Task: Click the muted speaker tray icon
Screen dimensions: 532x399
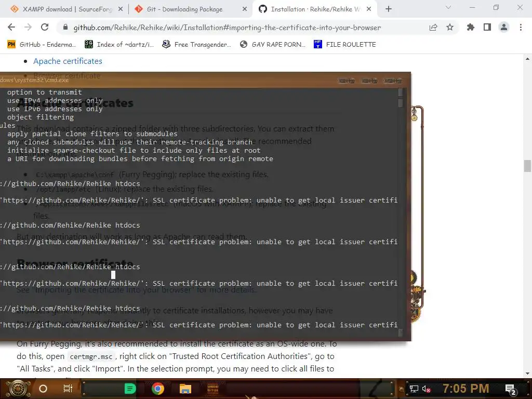Action: (x=426, y=389)
